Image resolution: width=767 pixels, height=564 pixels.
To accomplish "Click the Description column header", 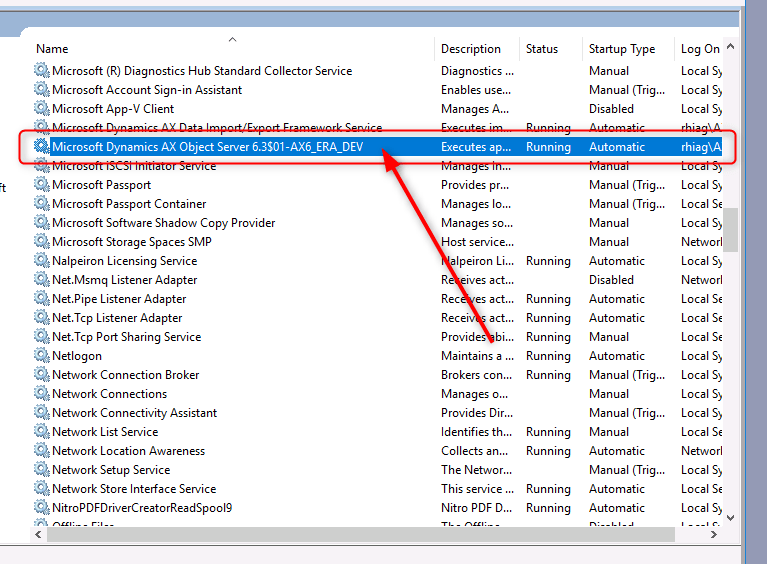I will pyautogui.click(x=471, y=49).
